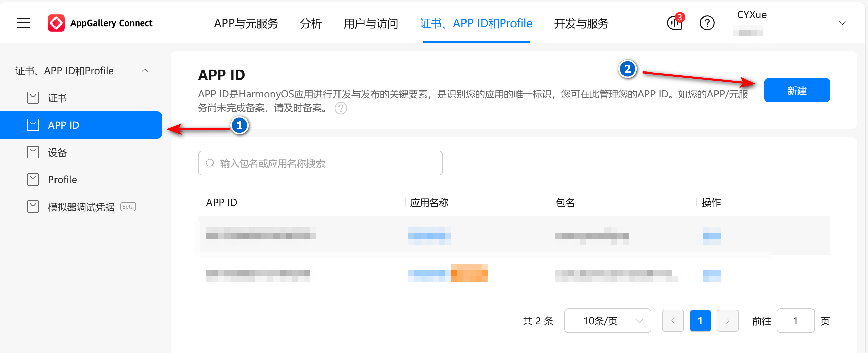868x353 pixels.
Task: Click the 包名 column header
Action: click(565, 203)
